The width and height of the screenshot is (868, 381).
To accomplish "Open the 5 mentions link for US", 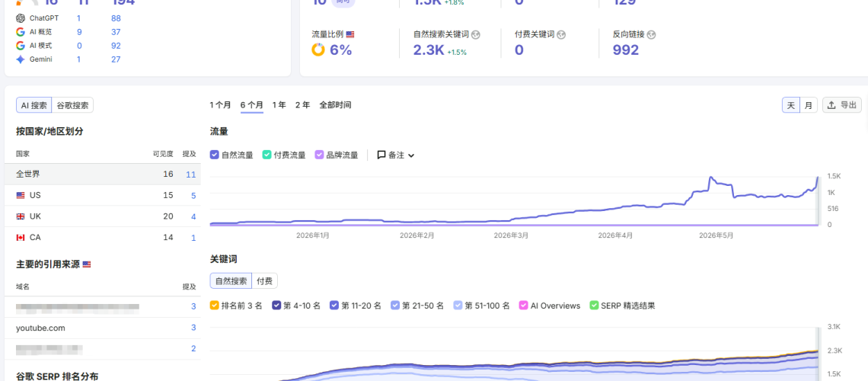I will pos(193,195).
